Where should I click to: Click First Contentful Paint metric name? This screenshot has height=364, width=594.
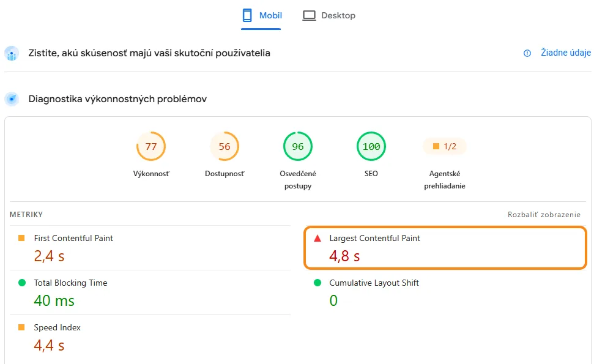coord(73,238)
